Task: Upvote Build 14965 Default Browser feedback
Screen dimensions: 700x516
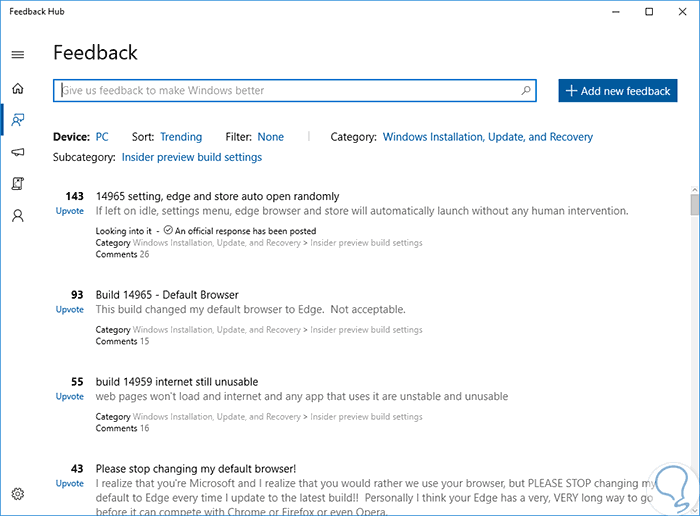Action: click(x=70, y=310)
